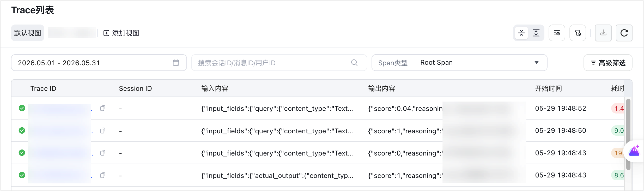Refresh the trace list

tap(624, 33)
